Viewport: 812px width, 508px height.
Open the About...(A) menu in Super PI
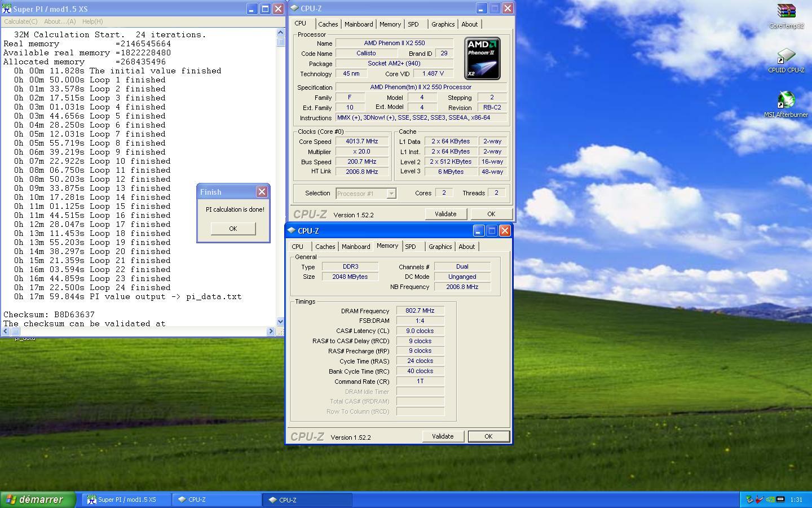click(60, 21)
